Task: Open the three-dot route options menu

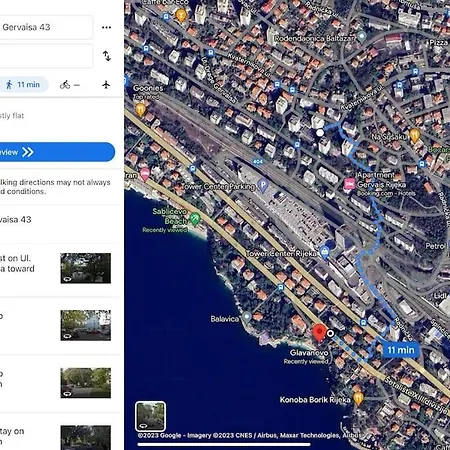Action: click(x=106, y=27)
